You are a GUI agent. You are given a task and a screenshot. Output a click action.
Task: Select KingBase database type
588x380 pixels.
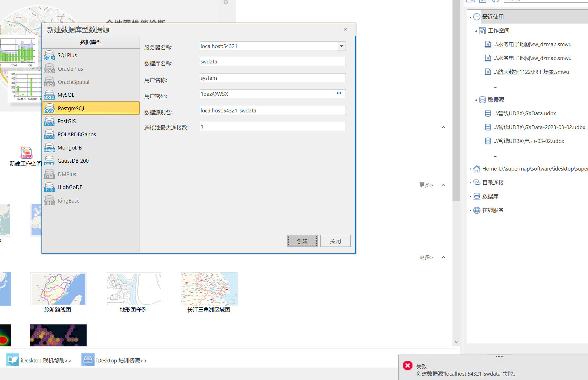(91, 201)
